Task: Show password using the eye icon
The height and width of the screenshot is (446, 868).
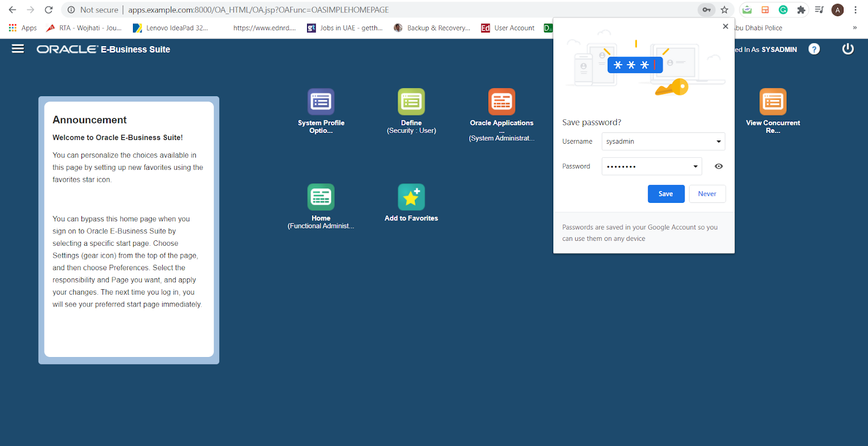Action: pos(719,166)
